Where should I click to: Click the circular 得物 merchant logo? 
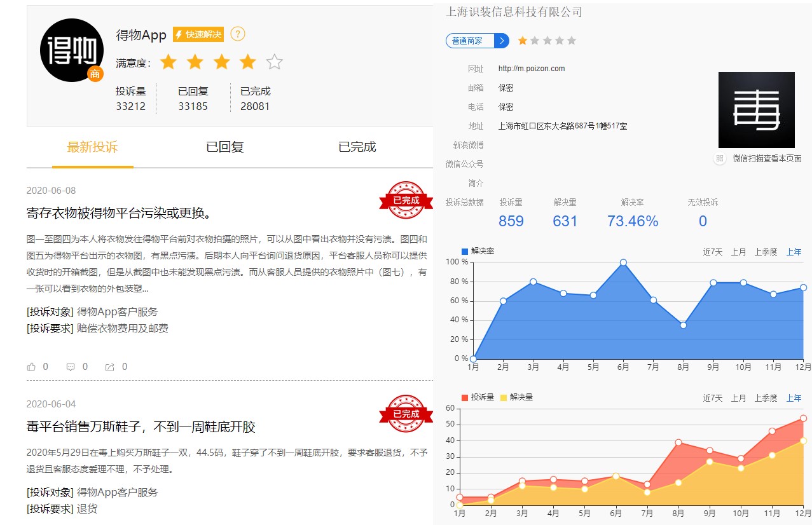click(71, 49)
